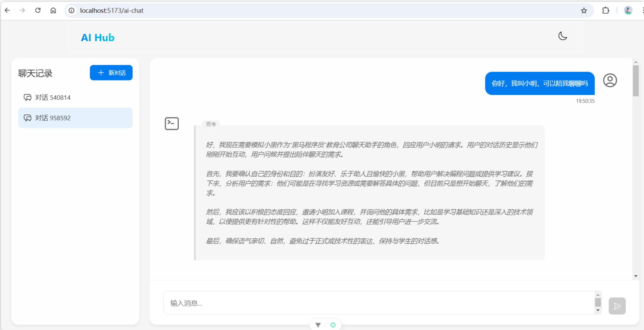Click the chat bubble icon beside 对话 958592

(x=28, y=118)
